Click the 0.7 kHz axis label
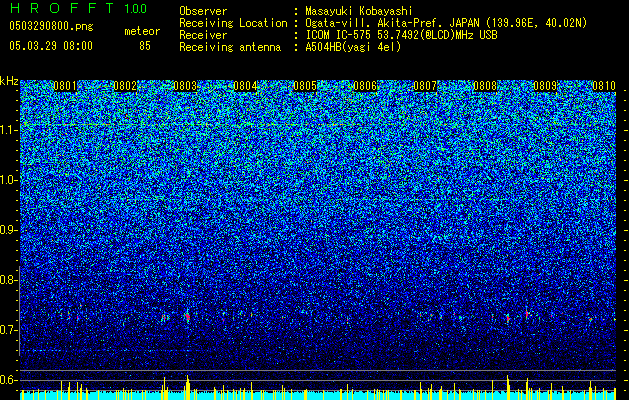 [x=8, y=330]
